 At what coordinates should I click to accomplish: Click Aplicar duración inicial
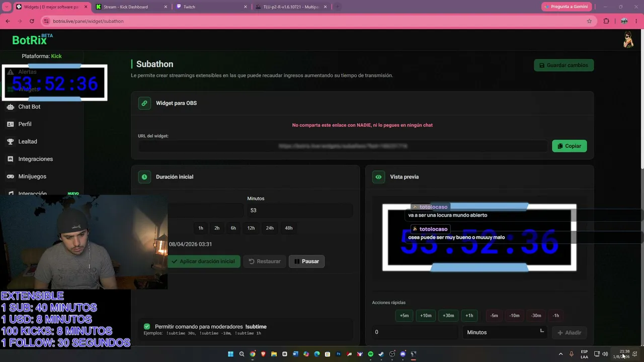point(203,261)
